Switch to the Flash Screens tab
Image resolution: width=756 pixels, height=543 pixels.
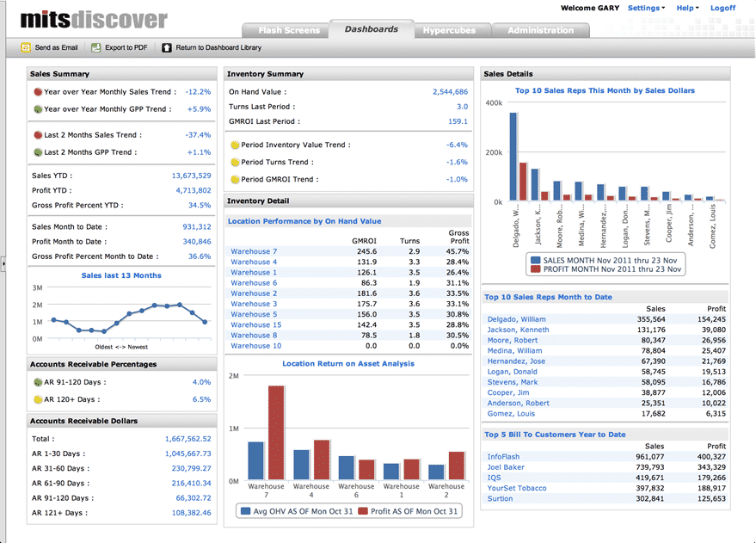[288, 30]
